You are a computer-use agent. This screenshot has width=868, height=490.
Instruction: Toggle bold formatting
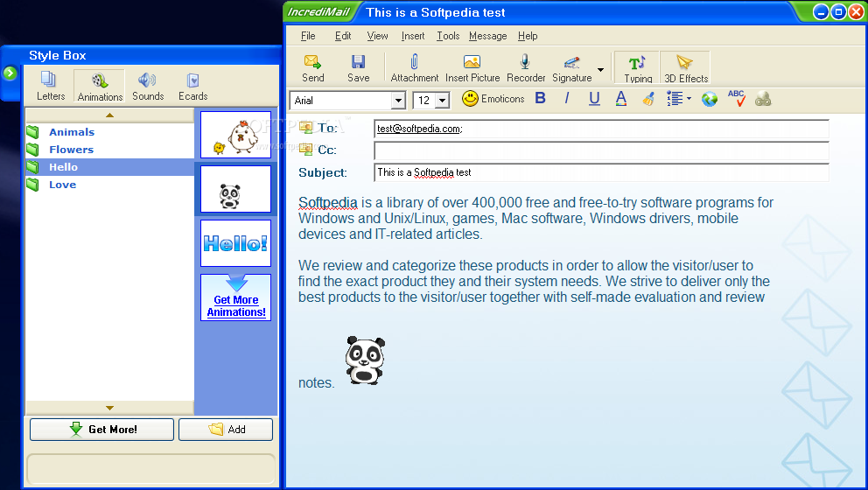click(540, 99)
